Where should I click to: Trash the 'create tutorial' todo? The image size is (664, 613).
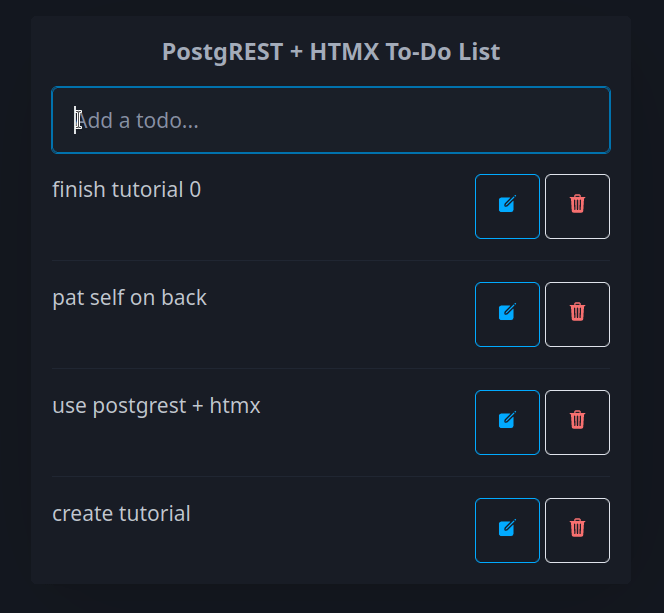[577, 530]
